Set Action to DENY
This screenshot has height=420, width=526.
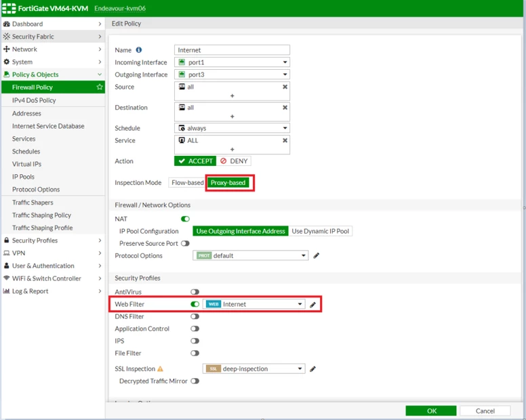coord(234,161)
